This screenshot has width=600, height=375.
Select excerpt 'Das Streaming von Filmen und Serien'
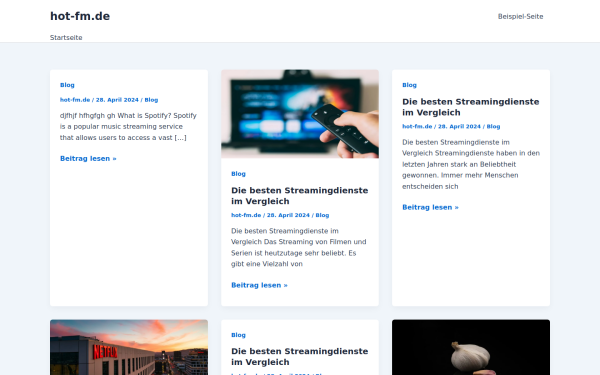coord(299,247)
